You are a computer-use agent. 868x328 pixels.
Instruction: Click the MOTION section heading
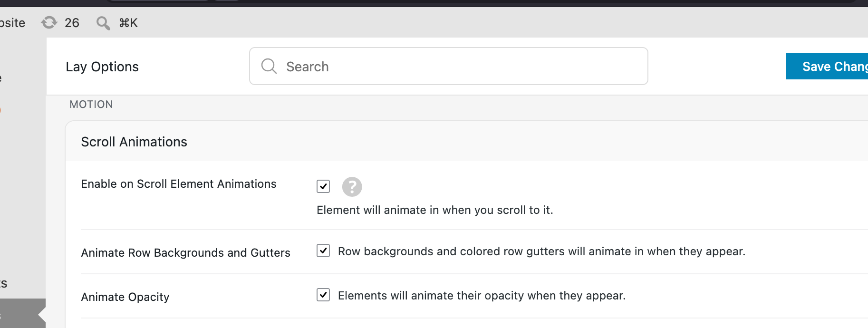tap(91, 105)
